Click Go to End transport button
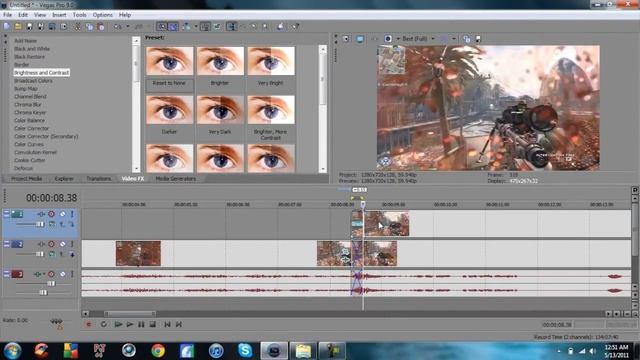The width and height of the screenshot is (640, 360). pos(179,324)
